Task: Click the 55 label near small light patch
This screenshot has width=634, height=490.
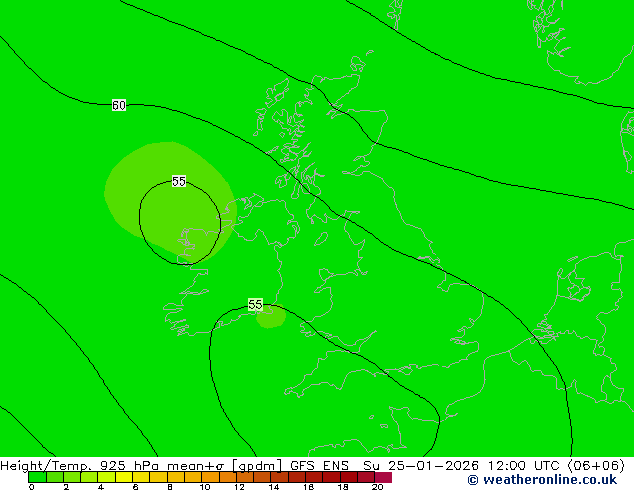Action: pyautogui.click(x=255, y=304)
